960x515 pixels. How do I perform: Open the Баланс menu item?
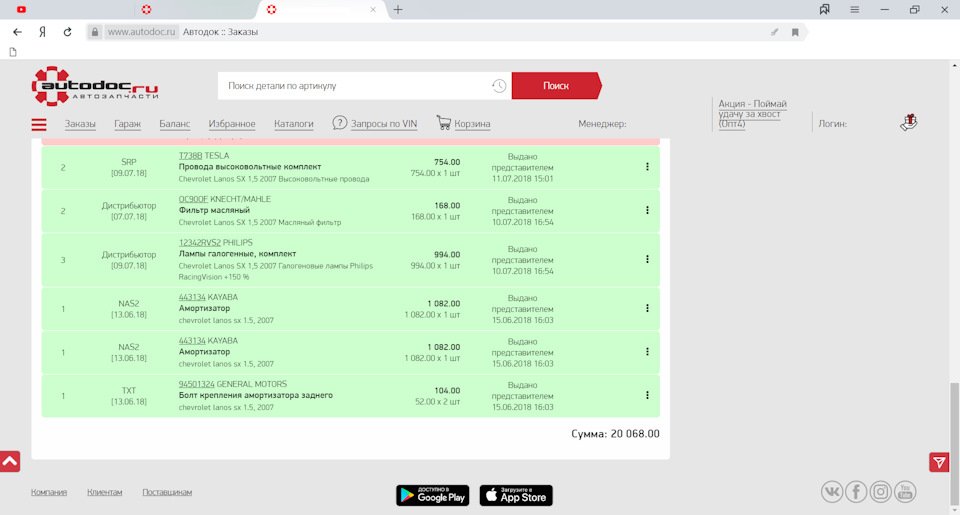(174, 124)
